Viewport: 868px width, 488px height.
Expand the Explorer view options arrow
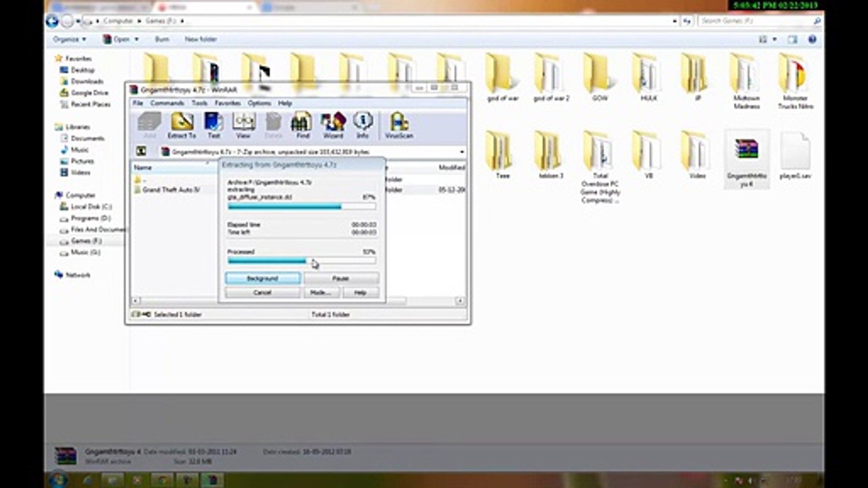coord(774,39)
